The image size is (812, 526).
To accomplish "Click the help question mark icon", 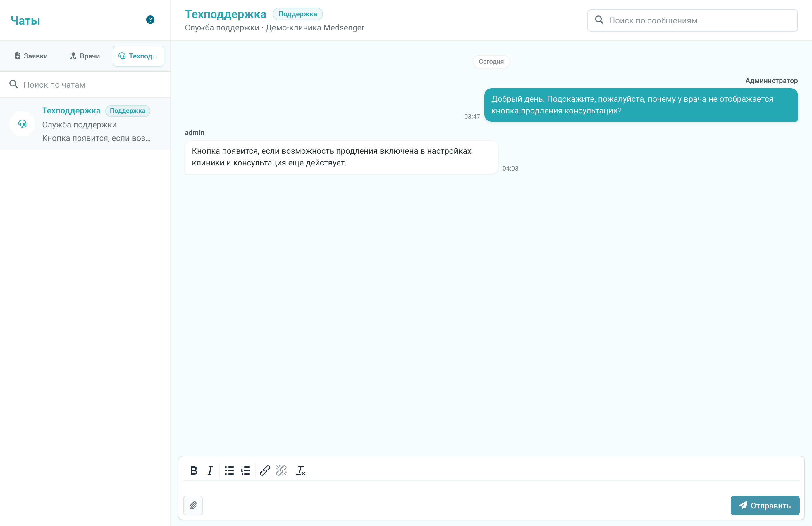I will pos(150,20).
